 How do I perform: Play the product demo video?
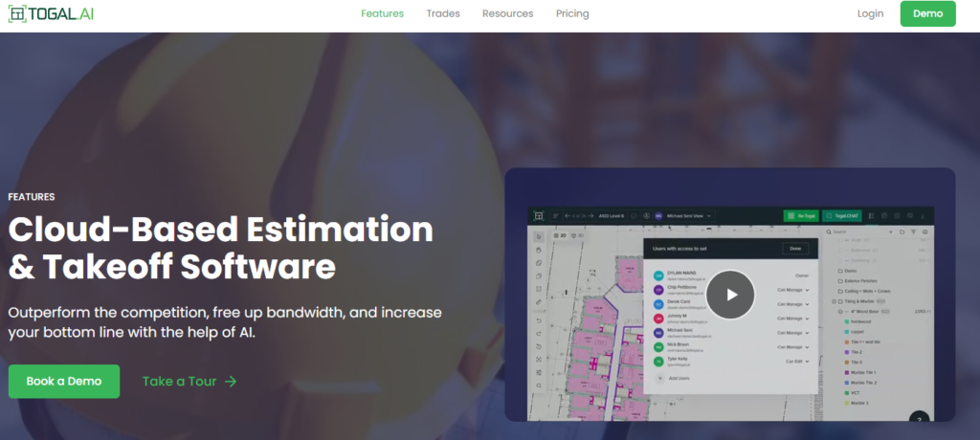pyautogui.click(x=730, y=294)
